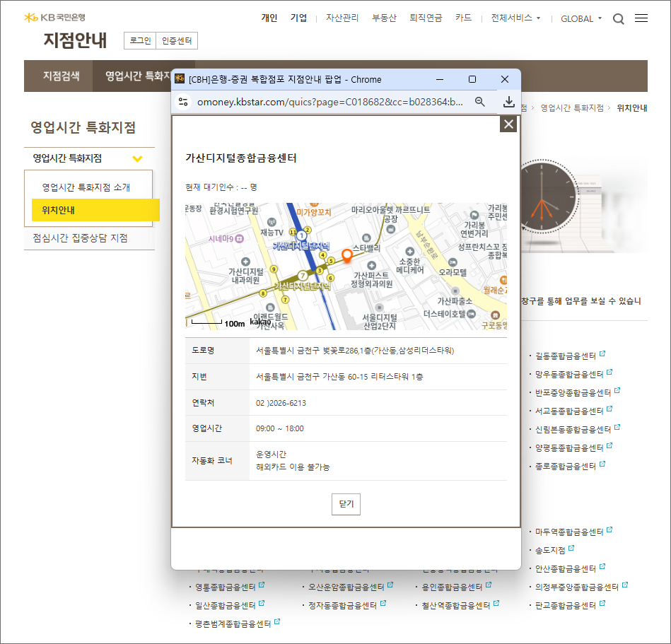The image size is (671, 644).
Task: Maximize the Chrome popup window
Action: pos(472,79)
